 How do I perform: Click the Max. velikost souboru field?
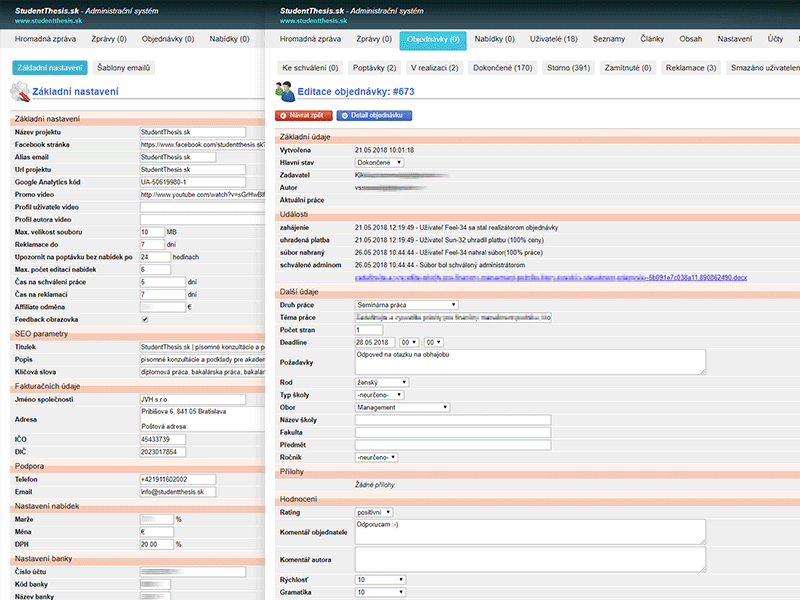click(152, 232)
